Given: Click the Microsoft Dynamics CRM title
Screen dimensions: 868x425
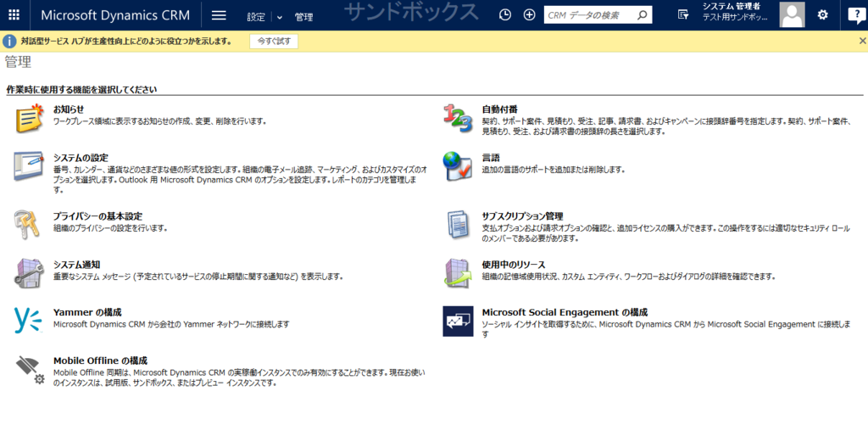Looking at the screenshot, I should (x=115, y=15).
